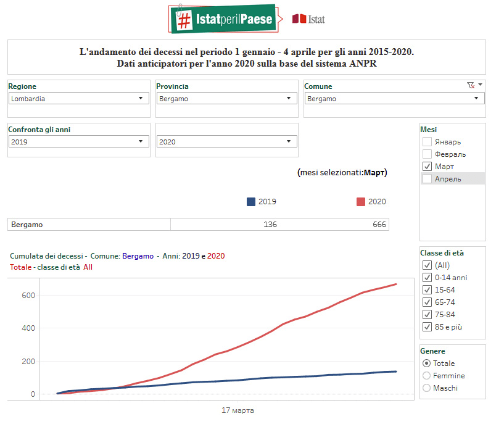Click the IstatperilPaese hashtag logo
The width and height of the screenshot is (504, 432).
(221, 19)
